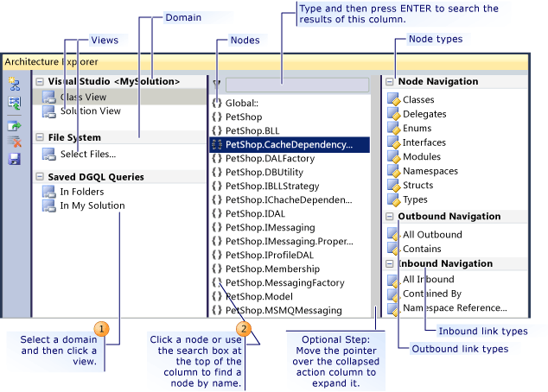Click the Classes node type icon

[x=393, y=99]
